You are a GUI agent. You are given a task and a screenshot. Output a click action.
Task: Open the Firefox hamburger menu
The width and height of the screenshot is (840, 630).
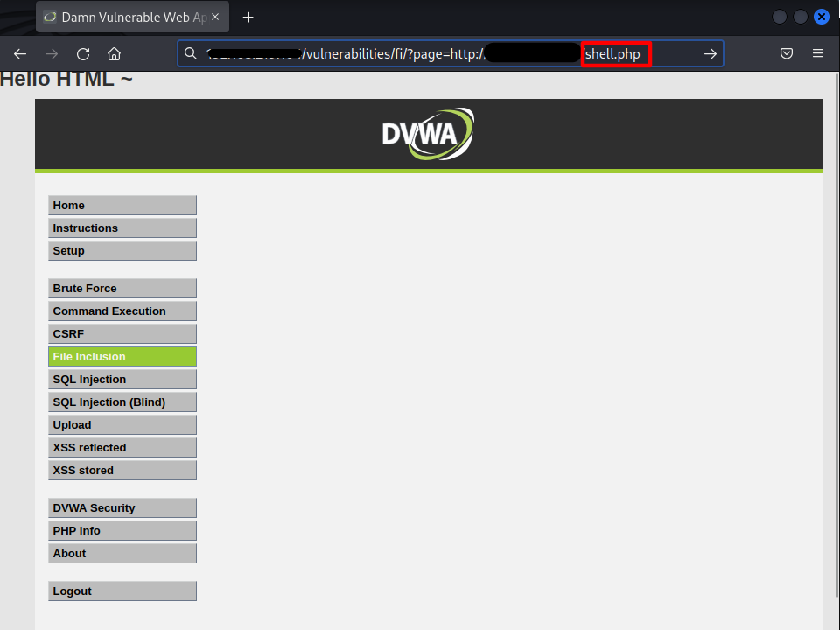click(818, 53)
